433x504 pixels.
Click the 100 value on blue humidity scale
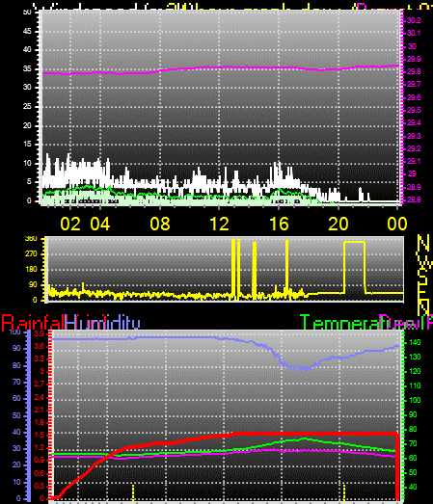click(14, 332)
